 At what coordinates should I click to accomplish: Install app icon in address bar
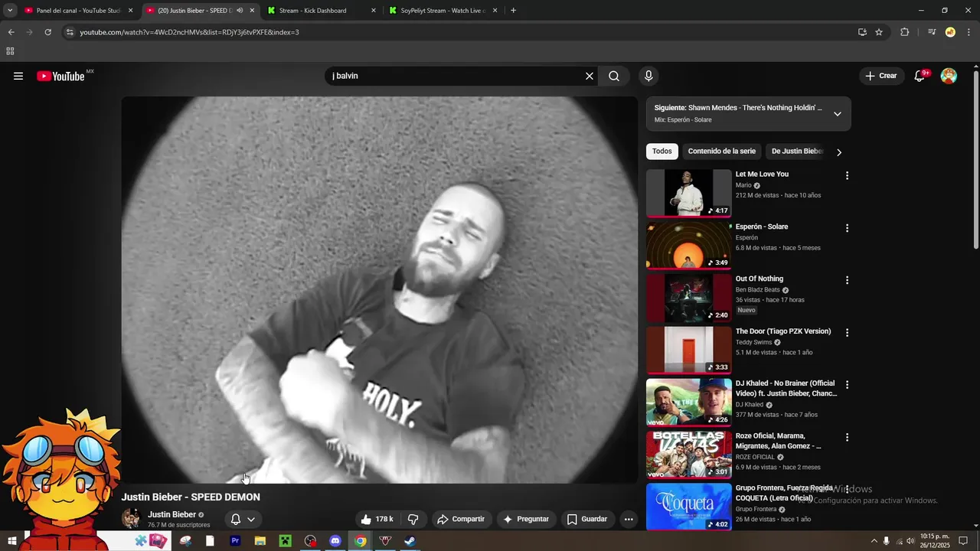[862, 32]
